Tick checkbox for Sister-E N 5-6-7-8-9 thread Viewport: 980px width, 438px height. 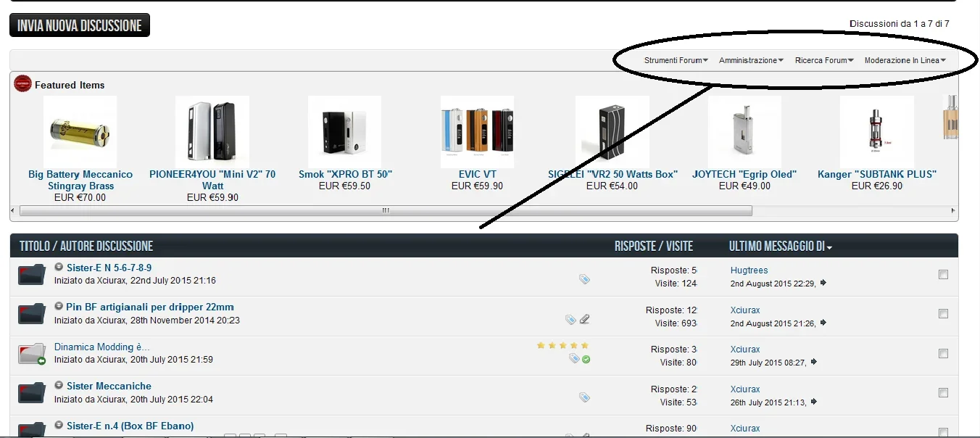(943, 275)
